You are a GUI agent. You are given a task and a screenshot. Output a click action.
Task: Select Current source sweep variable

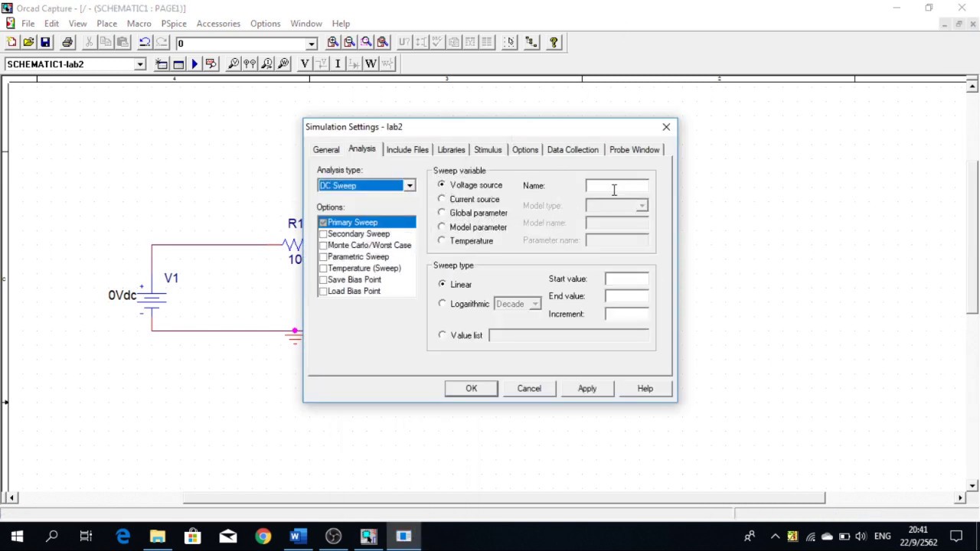tap(442, 199)
